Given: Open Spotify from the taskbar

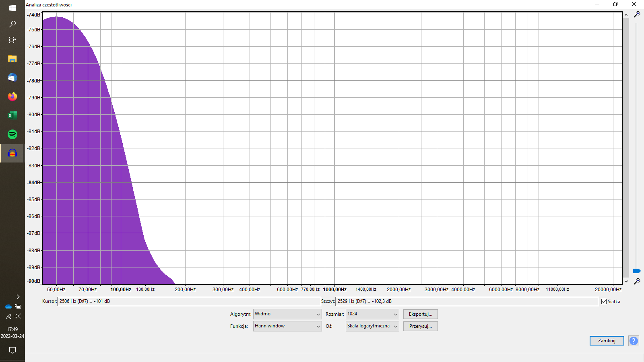Looking at the screenshot, I should pos(12,134).
